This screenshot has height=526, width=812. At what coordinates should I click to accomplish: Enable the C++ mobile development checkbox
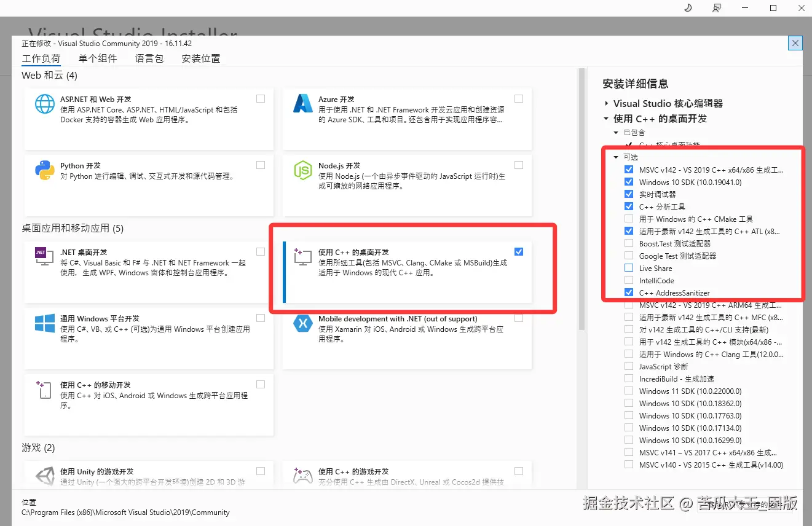(x=261, y=384)
